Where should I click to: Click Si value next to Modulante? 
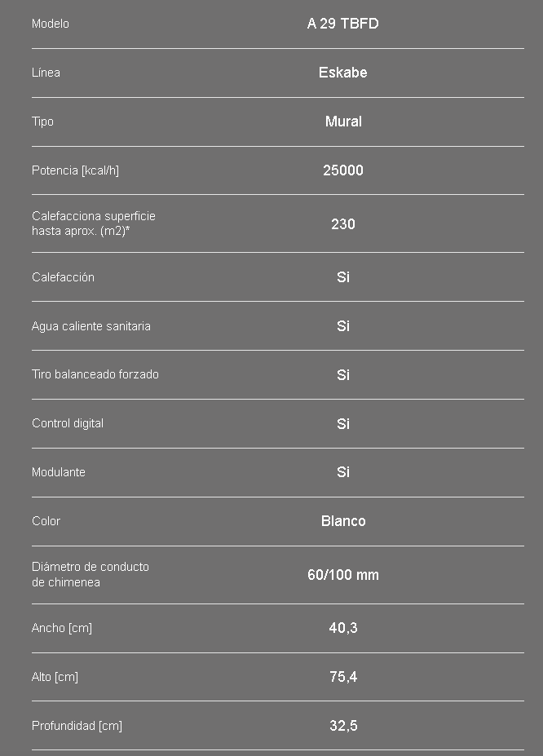click(x=342, y=472)
